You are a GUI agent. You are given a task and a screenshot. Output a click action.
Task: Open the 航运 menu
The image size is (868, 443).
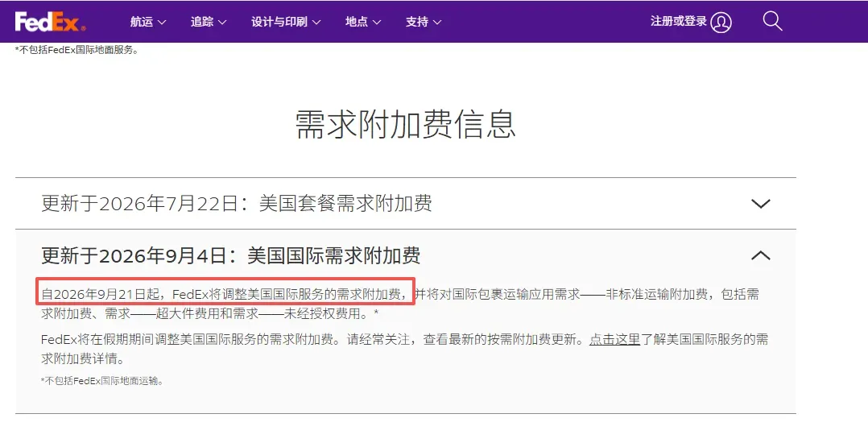tap(148, 22)
